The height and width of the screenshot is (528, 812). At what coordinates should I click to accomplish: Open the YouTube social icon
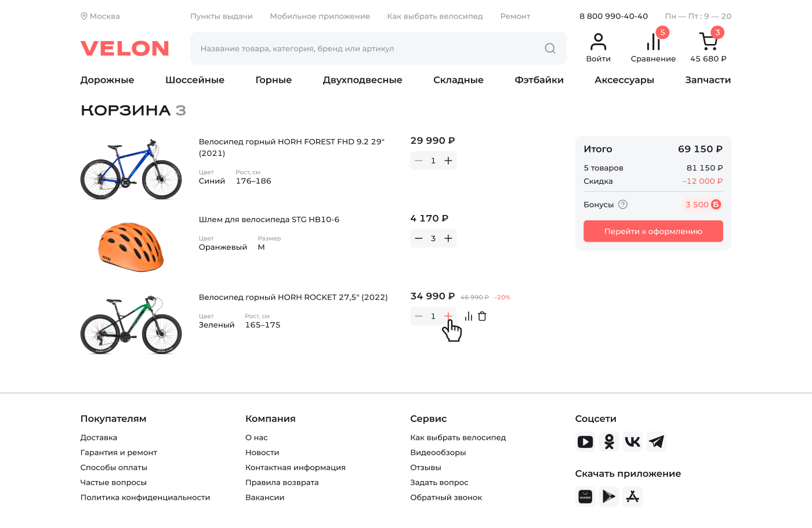pos(585,442)
